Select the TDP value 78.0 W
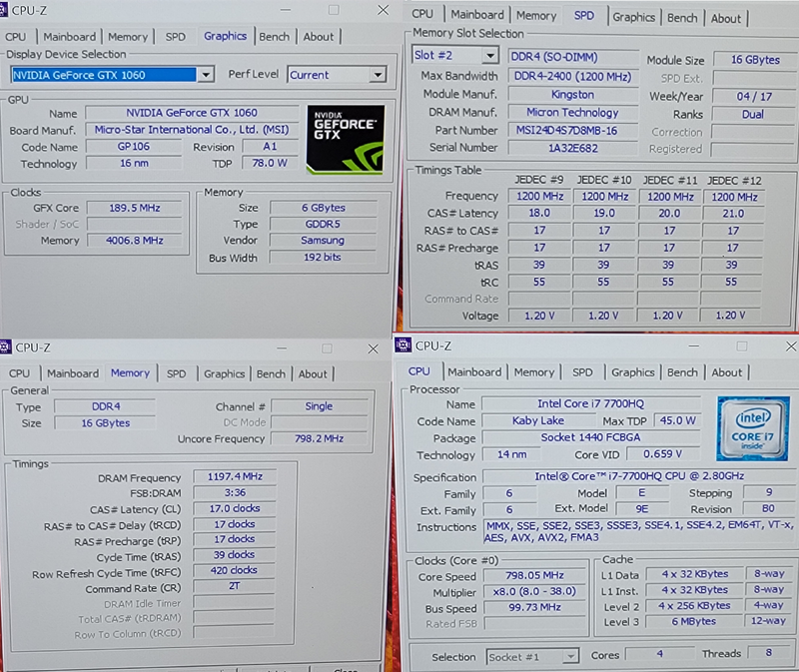This screenshot has height=672, width=799. pyautogui.click(x=270, y=163)
